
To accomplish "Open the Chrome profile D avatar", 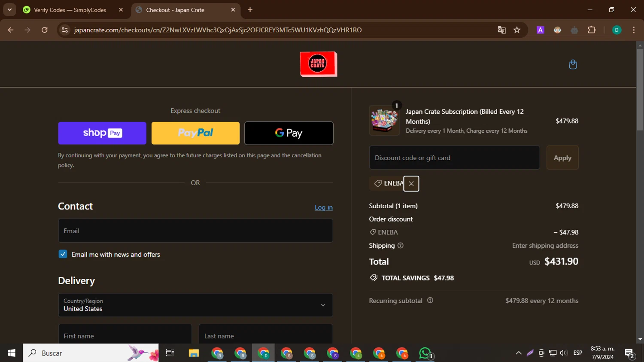I will coord(617,30).
